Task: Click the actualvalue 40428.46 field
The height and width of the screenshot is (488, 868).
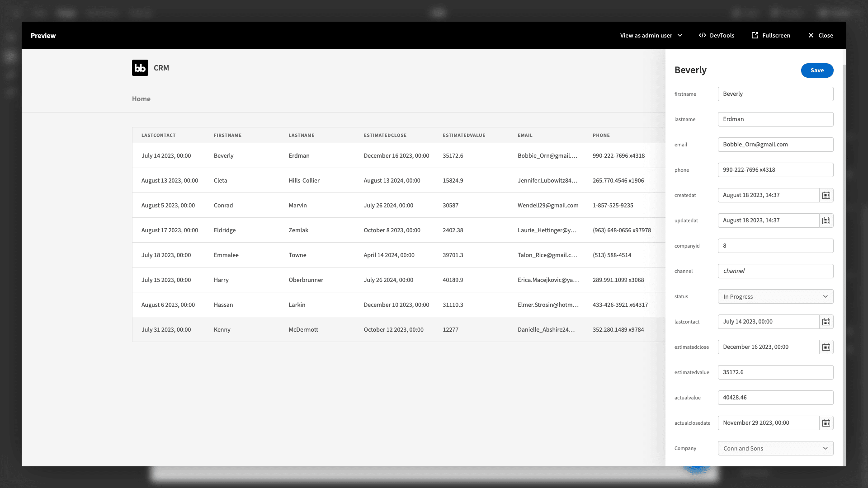Action: (x=775, y=398)
